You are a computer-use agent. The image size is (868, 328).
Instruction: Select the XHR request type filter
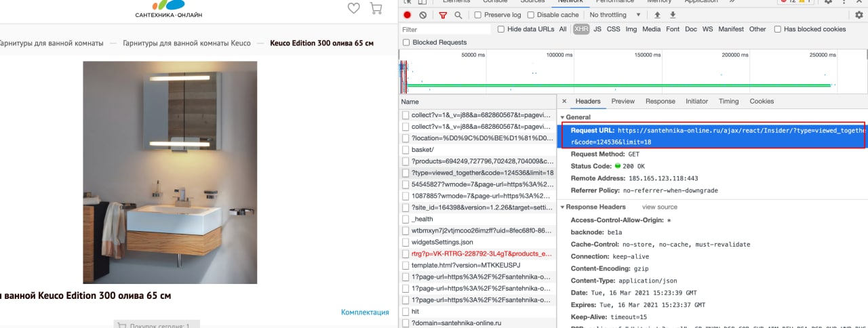point(581,29)
